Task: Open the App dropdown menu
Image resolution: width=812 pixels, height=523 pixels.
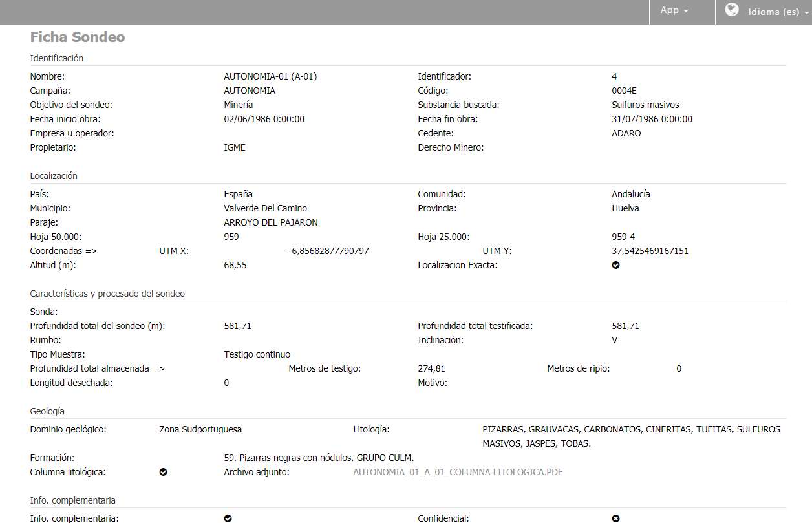Action: coord(674,10)
